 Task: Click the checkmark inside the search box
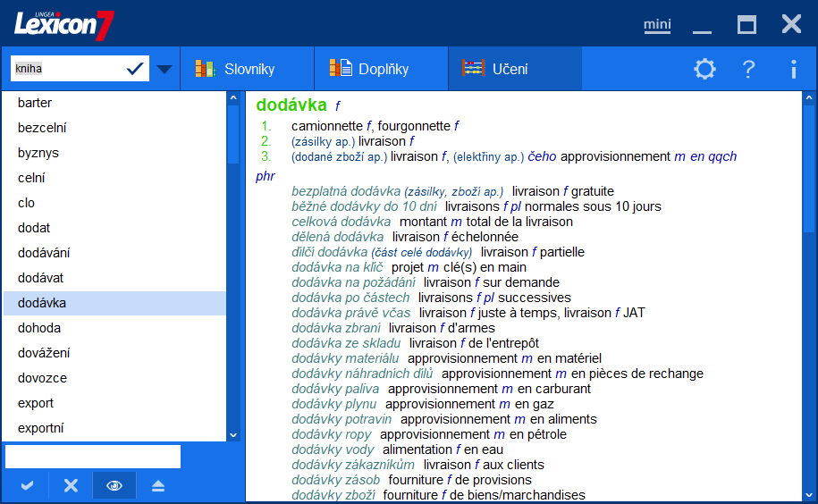135,69
